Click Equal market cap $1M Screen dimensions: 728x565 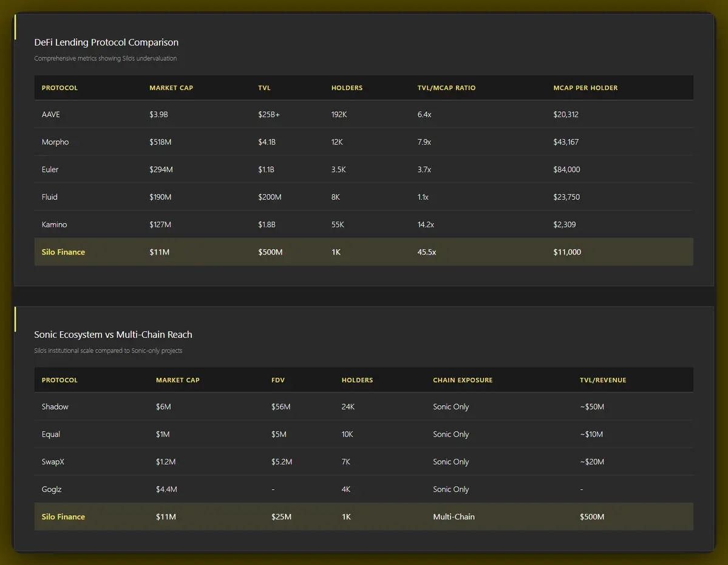pos(163,434)
